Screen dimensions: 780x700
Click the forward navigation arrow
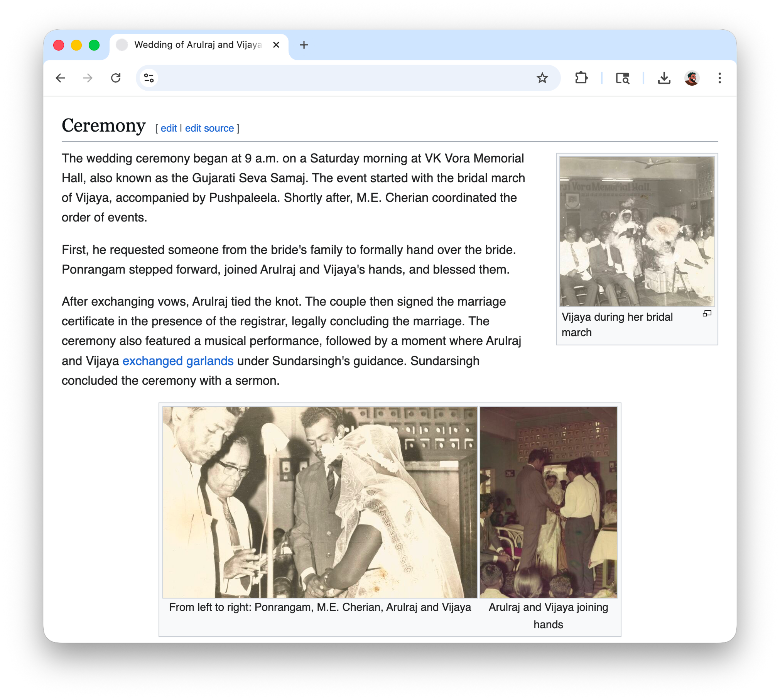tap(88, 78)
